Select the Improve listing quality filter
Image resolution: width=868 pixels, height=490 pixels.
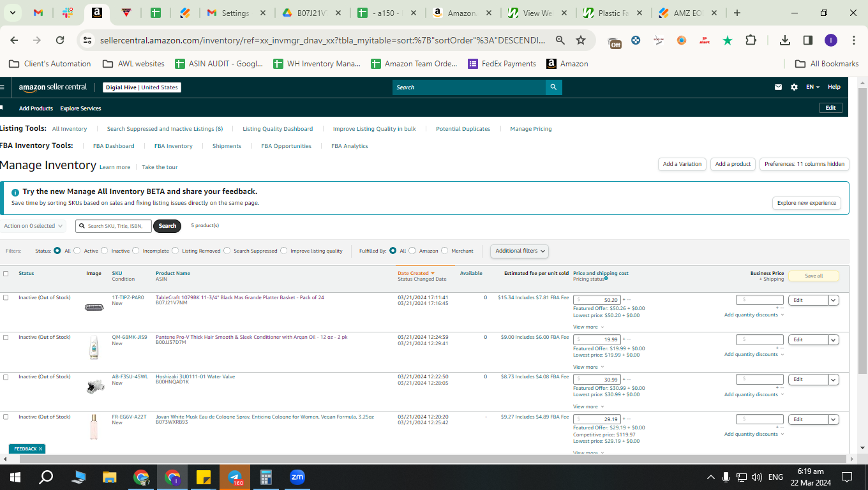[x=284, y=251]
